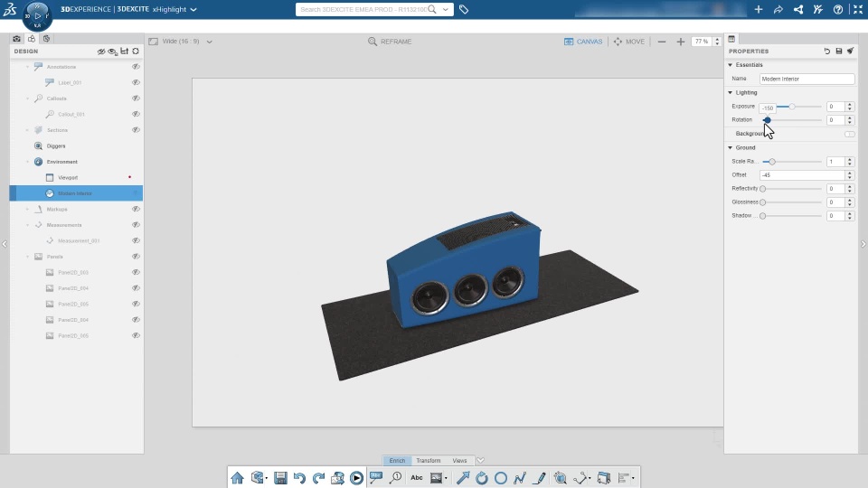Click the Name input field

(x=807, y=80)
